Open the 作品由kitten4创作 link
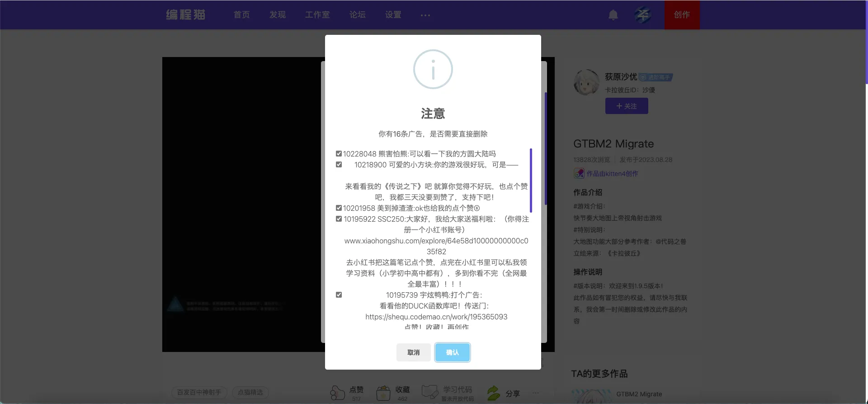 click(x=612, y=174)
